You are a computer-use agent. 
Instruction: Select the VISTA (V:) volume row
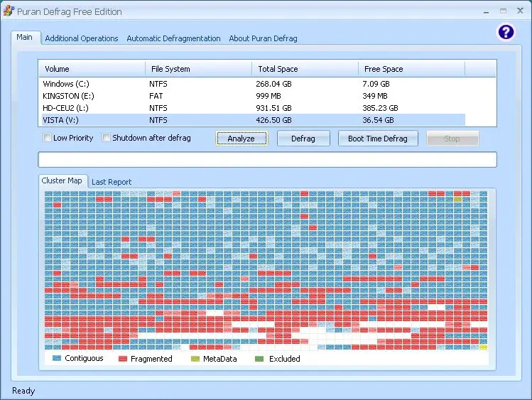[253, 120]
